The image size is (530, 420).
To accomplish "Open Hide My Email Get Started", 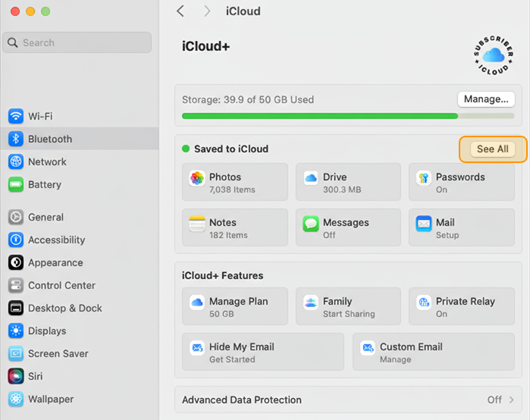I will (263, 352).
